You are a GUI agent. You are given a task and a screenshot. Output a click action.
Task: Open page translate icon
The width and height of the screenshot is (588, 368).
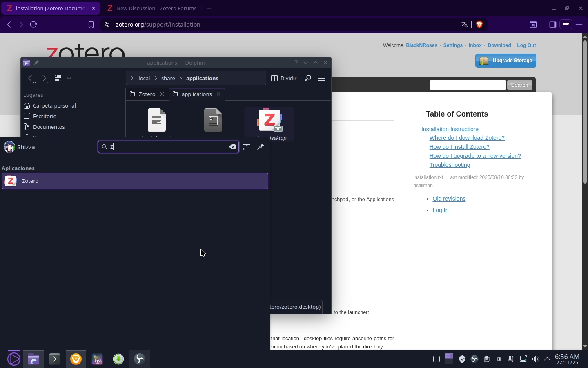point(465,25)
